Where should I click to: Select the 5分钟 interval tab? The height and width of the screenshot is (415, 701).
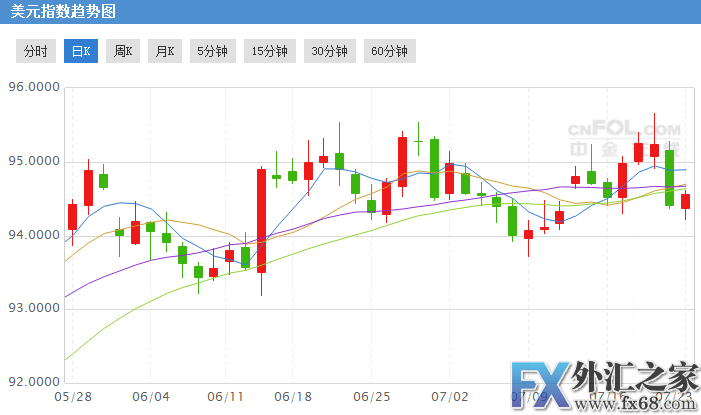pyautogui.click(x=212, y=51)
